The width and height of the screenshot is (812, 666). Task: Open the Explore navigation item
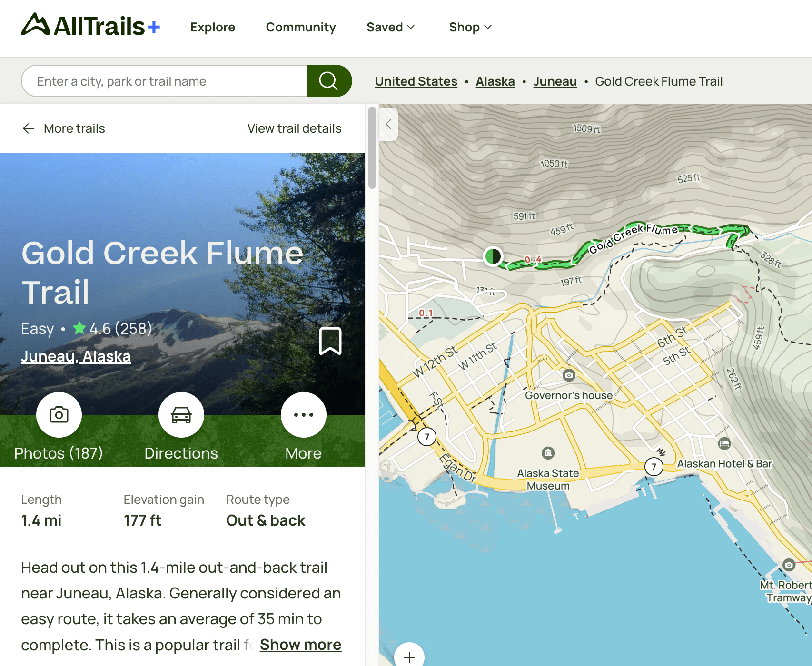coord(213,27)
